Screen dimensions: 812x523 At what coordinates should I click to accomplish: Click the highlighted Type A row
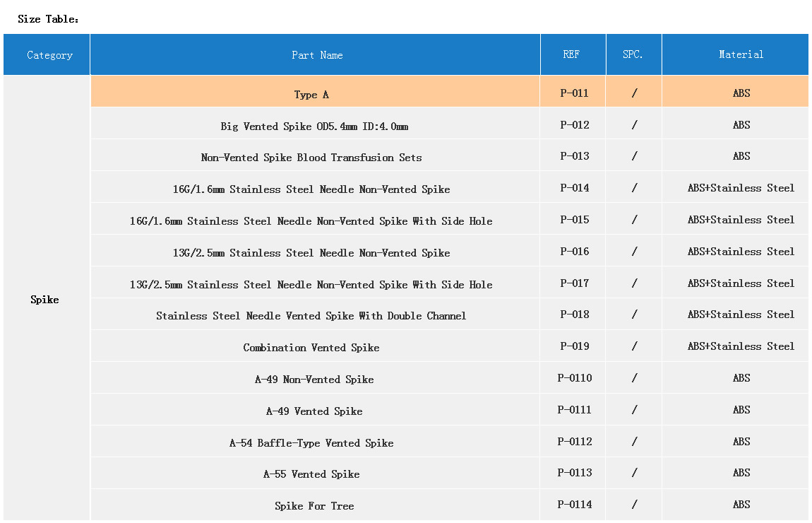point(311,95)
